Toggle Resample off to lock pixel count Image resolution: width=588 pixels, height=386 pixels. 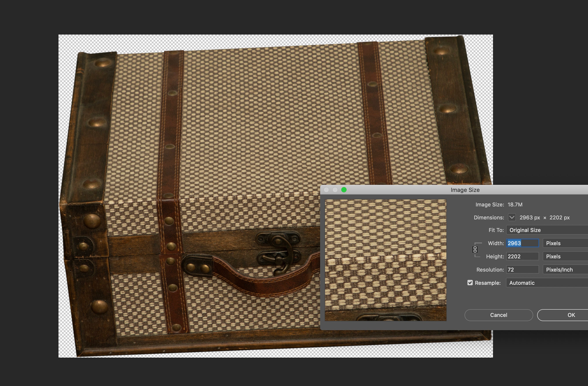(470, 283)
